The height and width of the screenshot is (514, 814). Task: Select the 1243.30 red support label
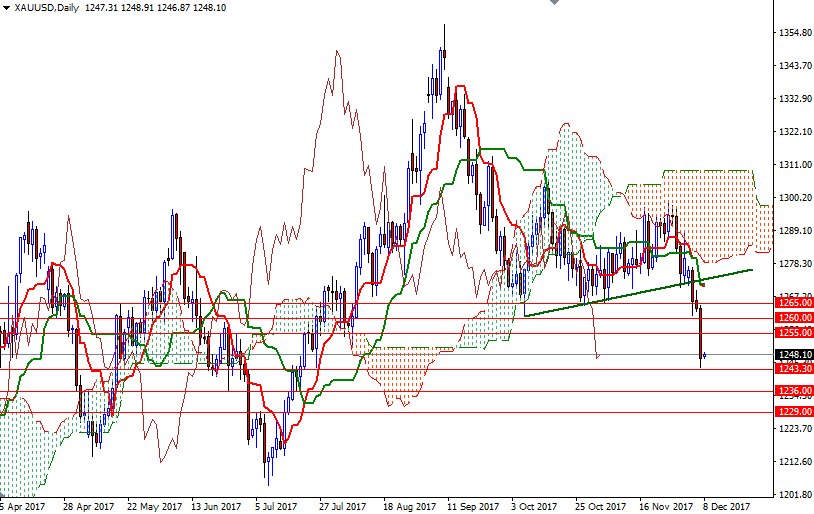click(792, 369)
